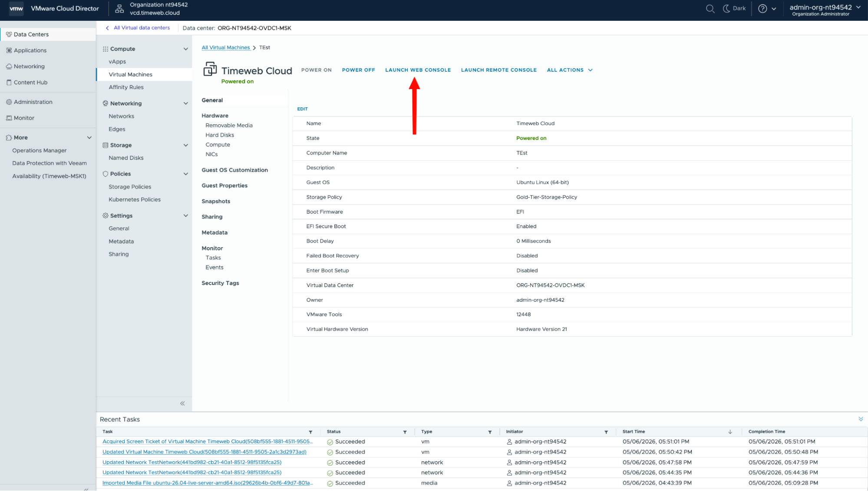Open Data Protection with Veeam
Viewport: 868px width, 491px height.
pos(50,163)
